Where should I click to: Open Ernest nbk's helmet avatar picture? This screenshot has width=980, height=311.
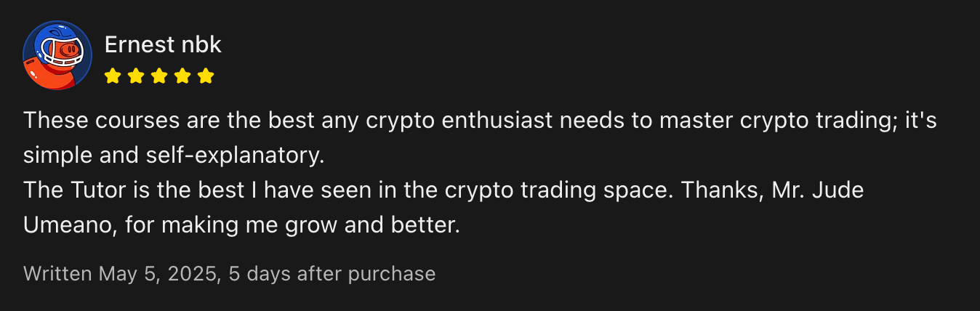[57, 55]
